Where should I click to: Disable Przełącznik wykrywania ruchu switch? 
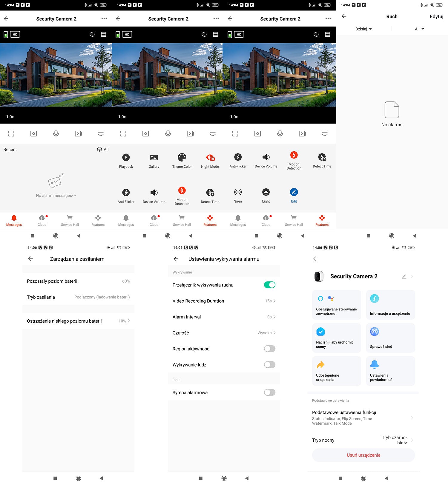click(269, 285)
